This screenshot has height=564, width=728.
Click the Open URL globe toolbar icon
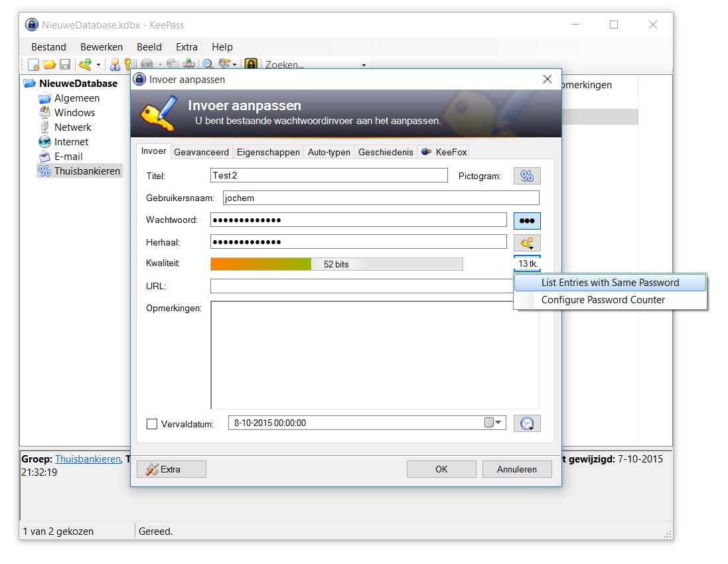[147, 64]
